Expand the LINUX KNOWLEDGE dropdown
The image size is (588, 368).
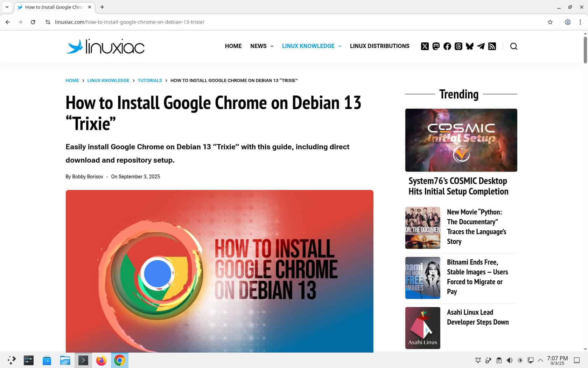click(x=311, y=46)
